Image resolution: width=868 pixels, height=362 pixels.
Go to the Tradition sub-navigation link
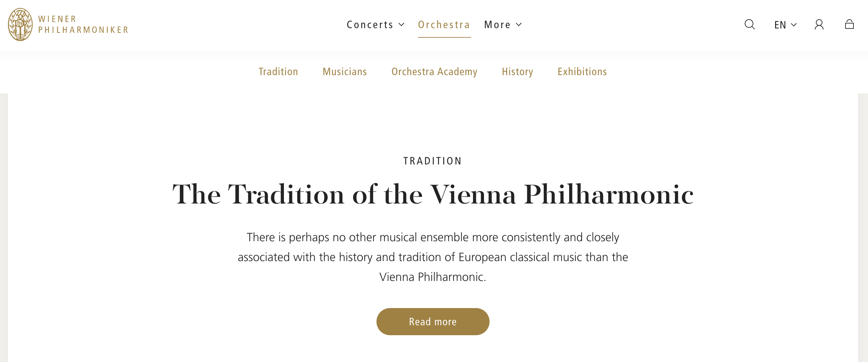(x=278, y=71)
